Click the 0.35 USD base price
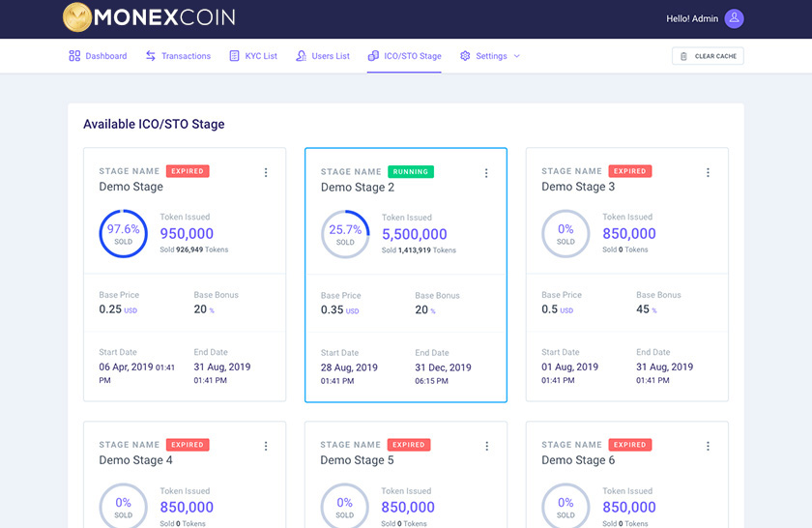Viewport: 812px width, 528px height. point(339,309)
